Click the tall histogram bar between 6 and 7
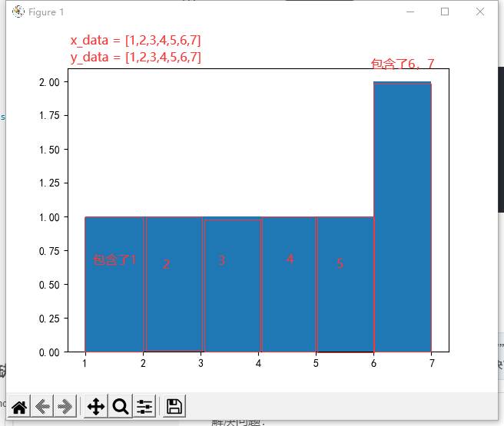 (403, 216)
